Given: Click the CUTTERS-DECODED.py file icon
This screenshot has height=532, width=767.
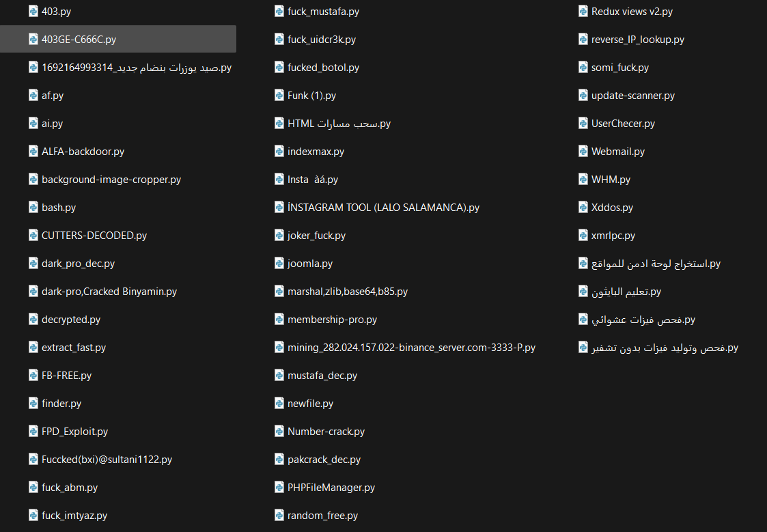Looking at the screenshot, I should click(x=33, y=235).
